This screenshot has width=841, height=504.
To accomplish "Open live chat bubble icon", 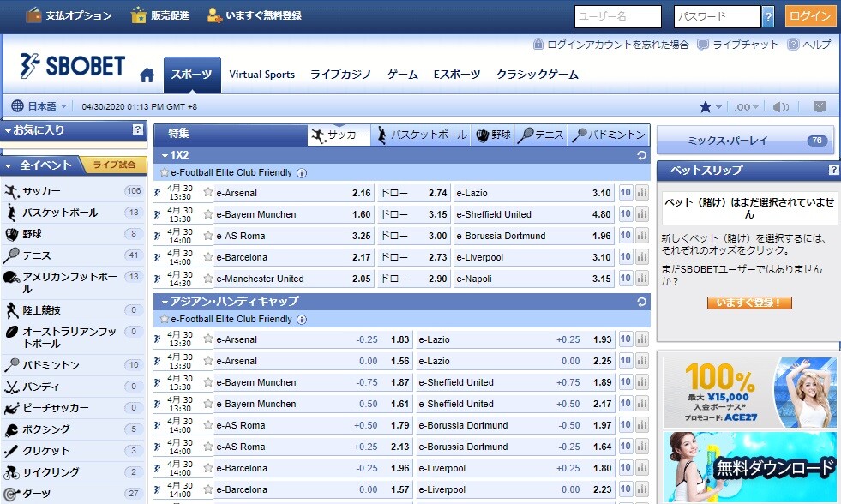I will [x=702, y=45].
